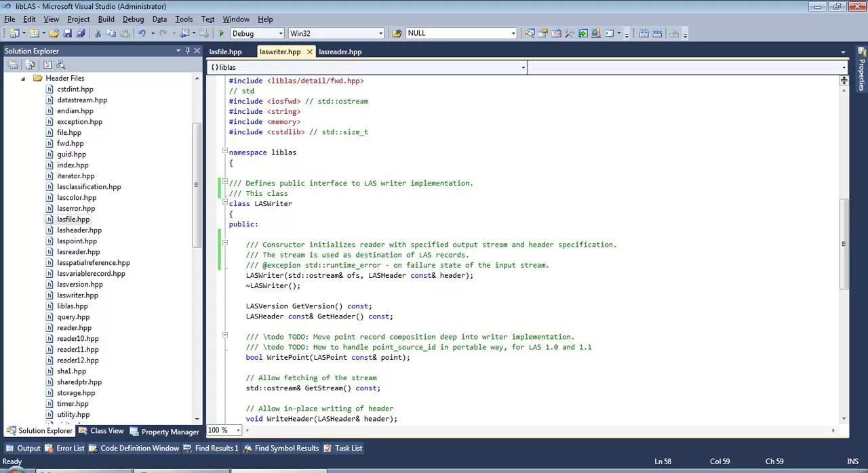Click the editor horizontal scroll right arrow
This screenshot has height=473, width=868.
pyautogui.click(x=833, y=430)
